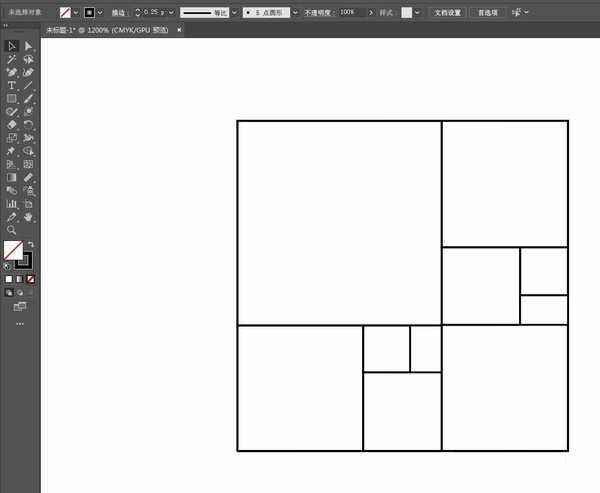The image size is (600, 493).
Task: Select the Zoom magnifier tool
Action: coord(11,229)
